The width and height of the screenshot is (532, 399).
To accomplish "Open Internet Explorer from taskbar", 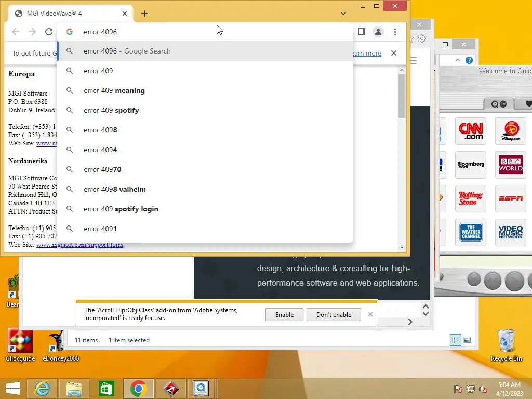I will (x=42, y=389).
